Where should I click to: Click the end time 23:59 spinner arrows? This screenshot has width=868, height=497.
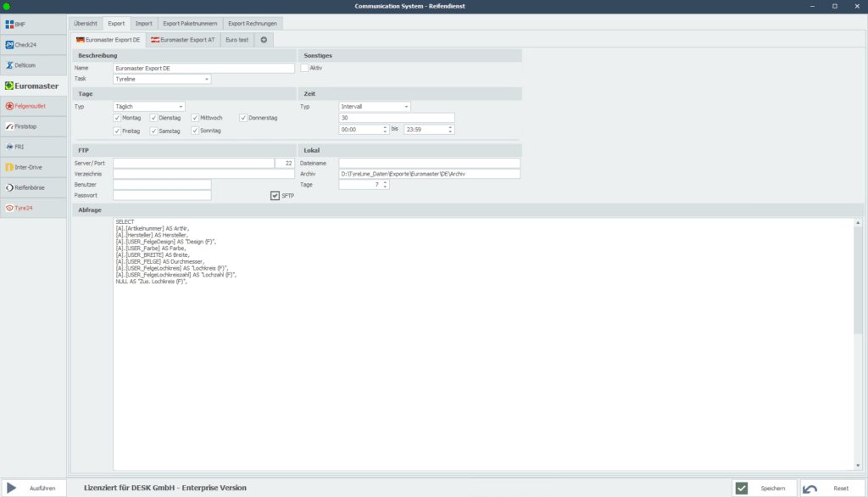pyautogui.click(x=450, y=130)
